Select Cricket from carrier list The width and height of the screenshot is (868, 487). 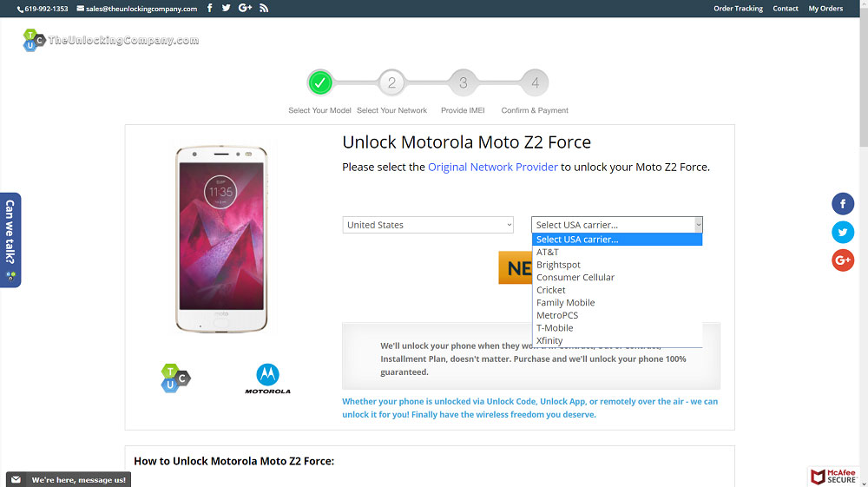click(x=616, y=290)
